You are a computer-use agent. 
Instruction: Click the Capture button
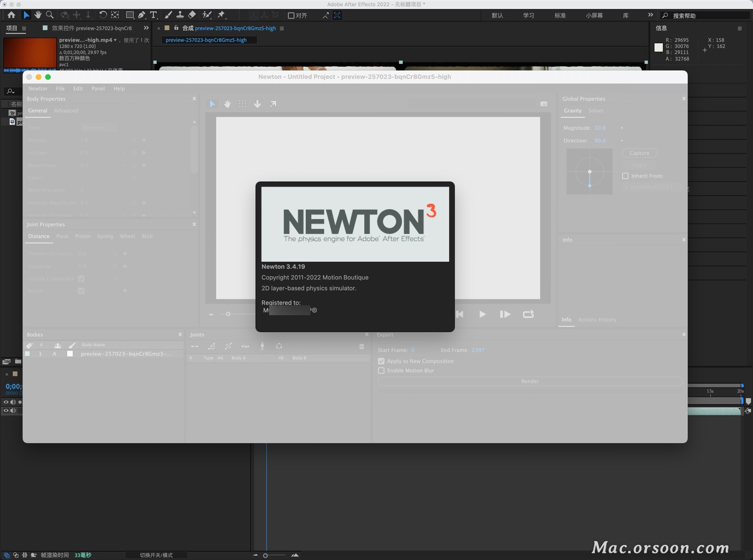(640, 153)
